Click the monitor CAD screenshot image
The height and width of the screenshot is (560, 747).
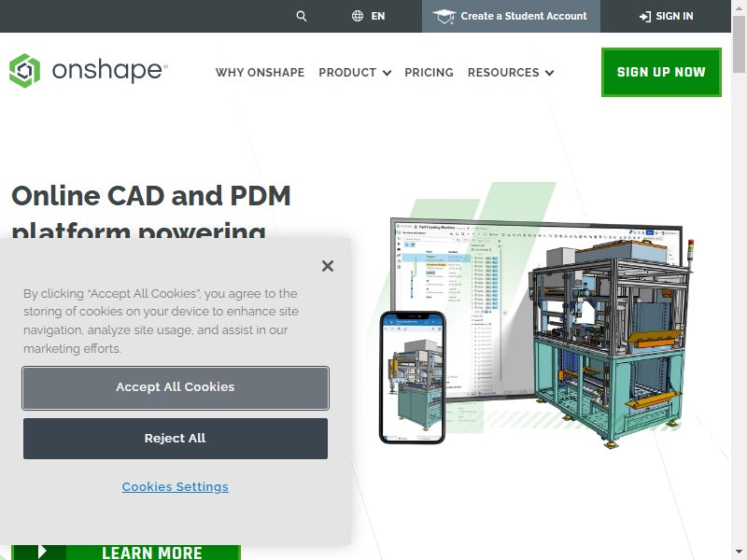(x=536, y=310)
